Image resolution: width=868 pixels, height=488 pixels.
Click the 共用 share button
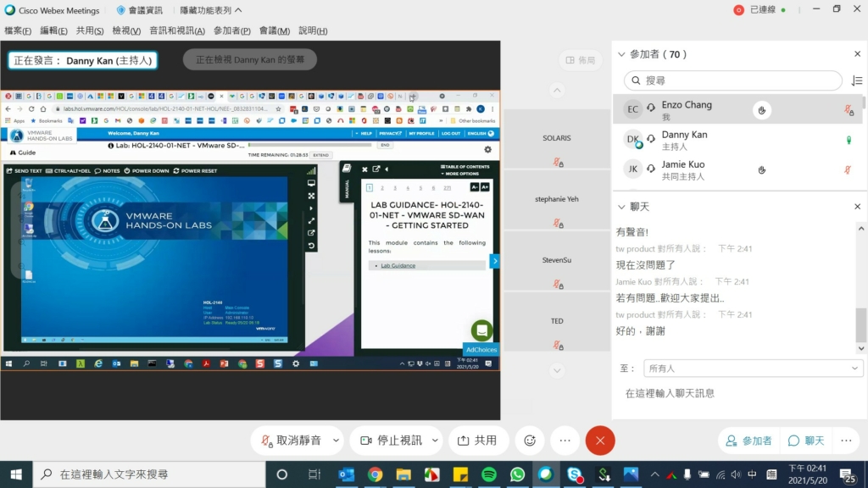pos(478,441)
